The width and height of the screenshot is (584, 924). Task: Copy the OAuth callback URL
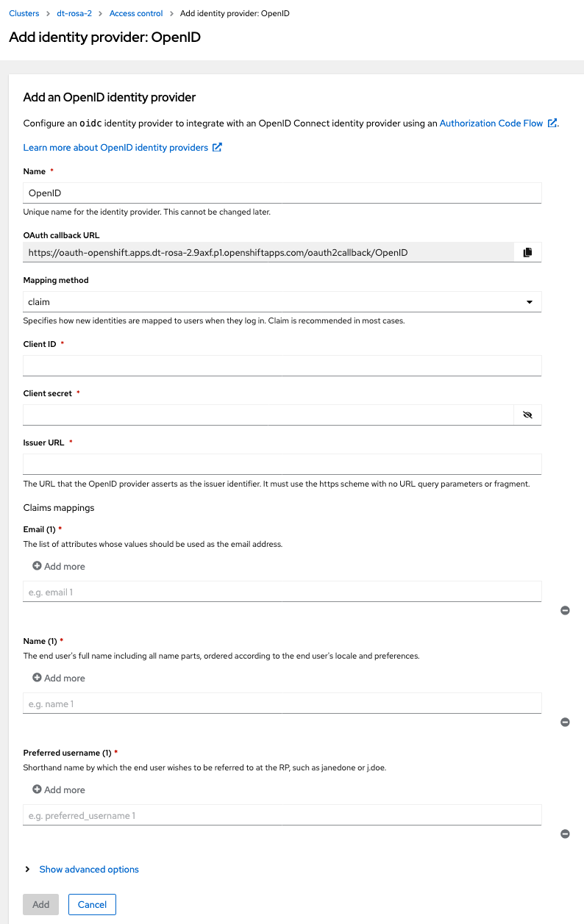point(527,252)
